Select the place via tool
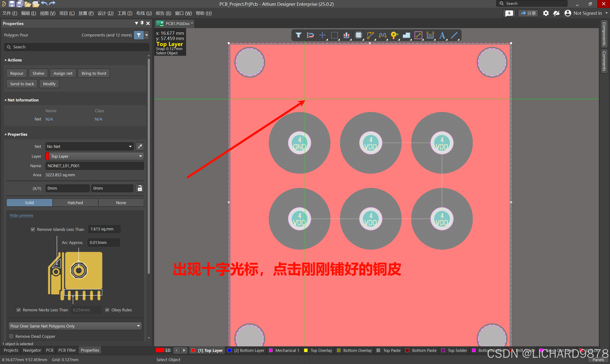The width and height of the screenshot is (610, 364). point(394,35)
